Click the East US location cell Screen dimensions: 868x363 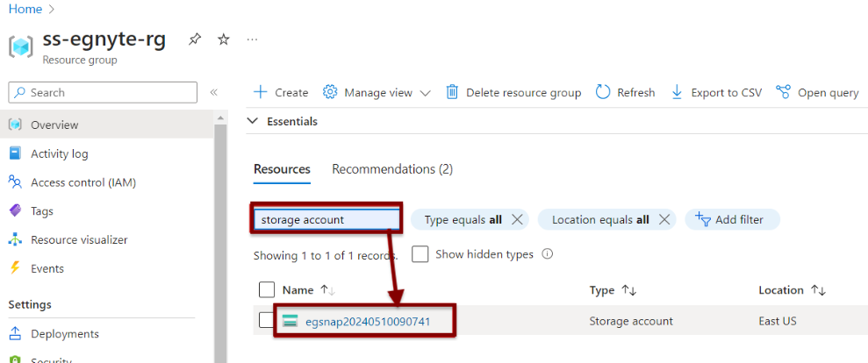click(x=778, y=321)
